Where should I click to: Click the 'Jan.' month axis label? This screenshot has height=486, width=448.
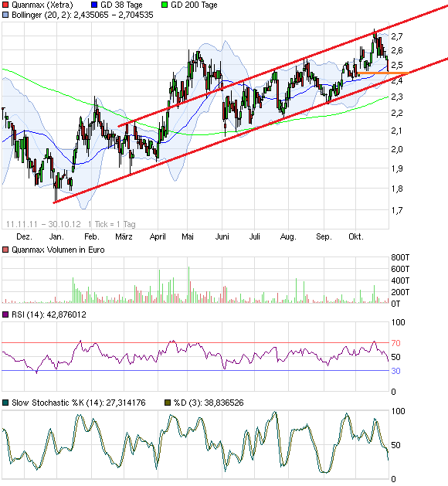click(x=56, y=236)
